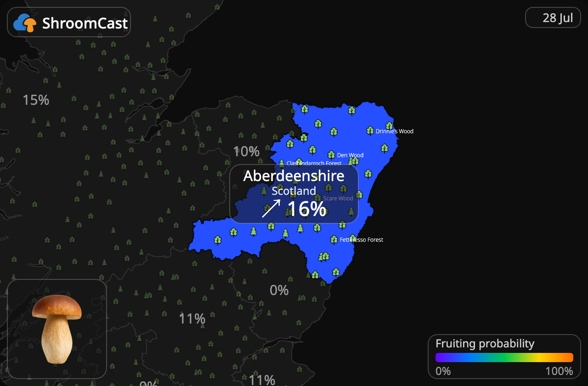Click the fruiting probability color gradient bar
This screenshot has height=386, width=588.
[504, 358]
